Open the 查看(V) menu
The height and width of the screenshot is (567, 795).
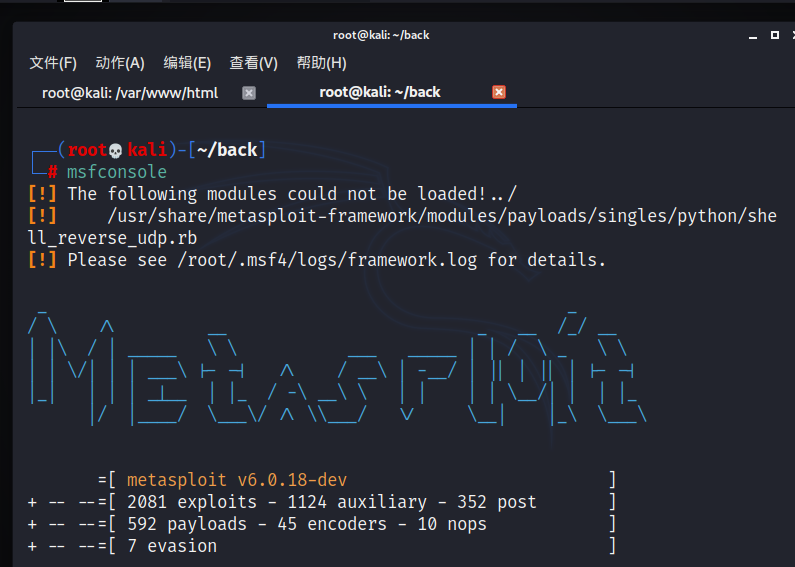click(254, 63)
